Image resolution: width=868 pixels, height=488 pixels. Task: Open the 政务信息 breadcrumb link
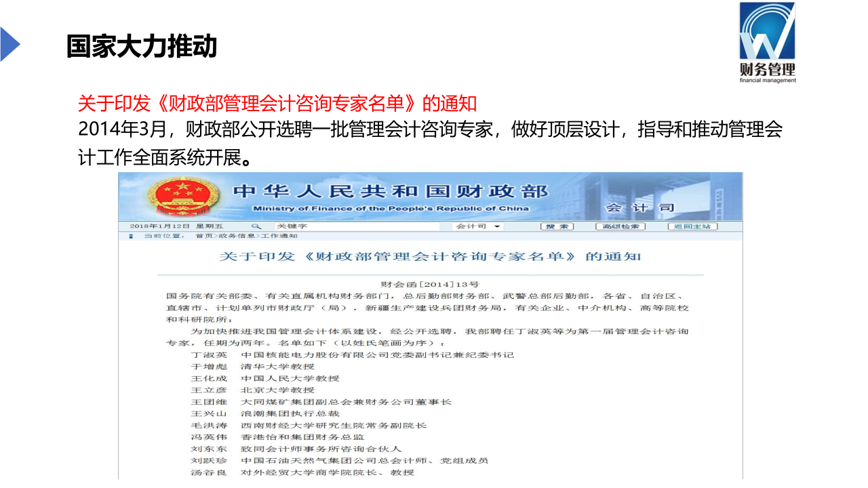coord(237,236)
